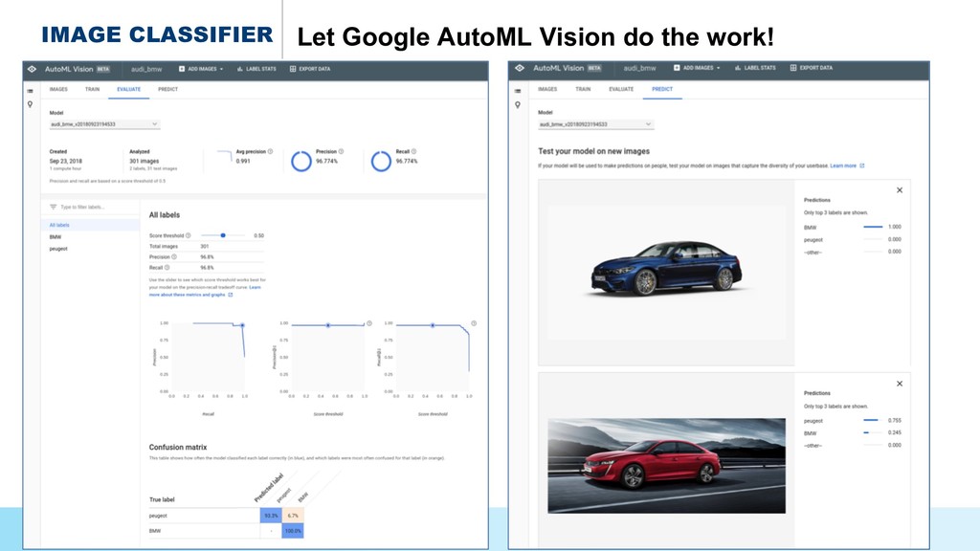Switch to Train tab in right window
Image resolution: width=980 pixels, height=551 pixels.
point(583,89)
